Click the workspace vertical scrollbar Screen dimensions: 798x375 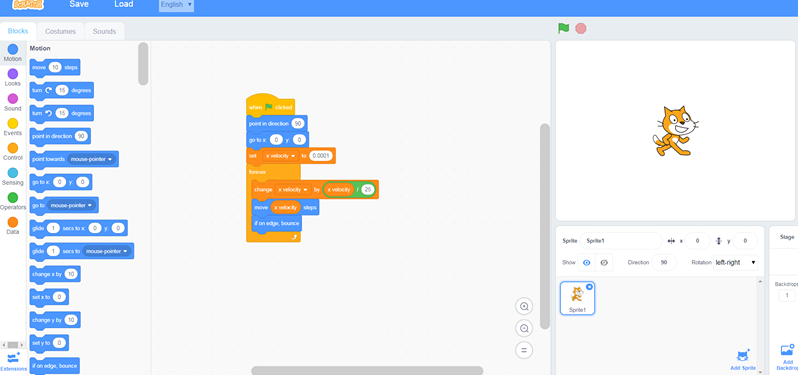coord(545,226)
